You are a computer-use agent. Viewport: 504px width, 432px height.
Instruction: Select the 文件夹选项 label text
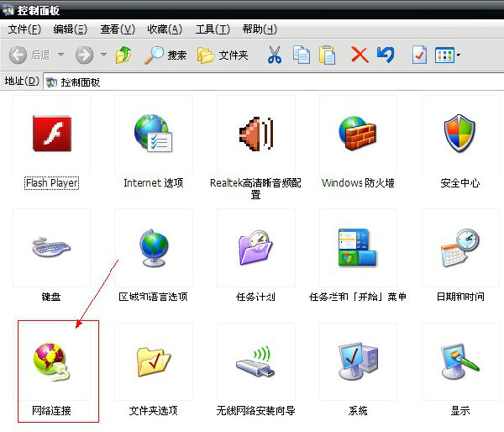[154, 411]
